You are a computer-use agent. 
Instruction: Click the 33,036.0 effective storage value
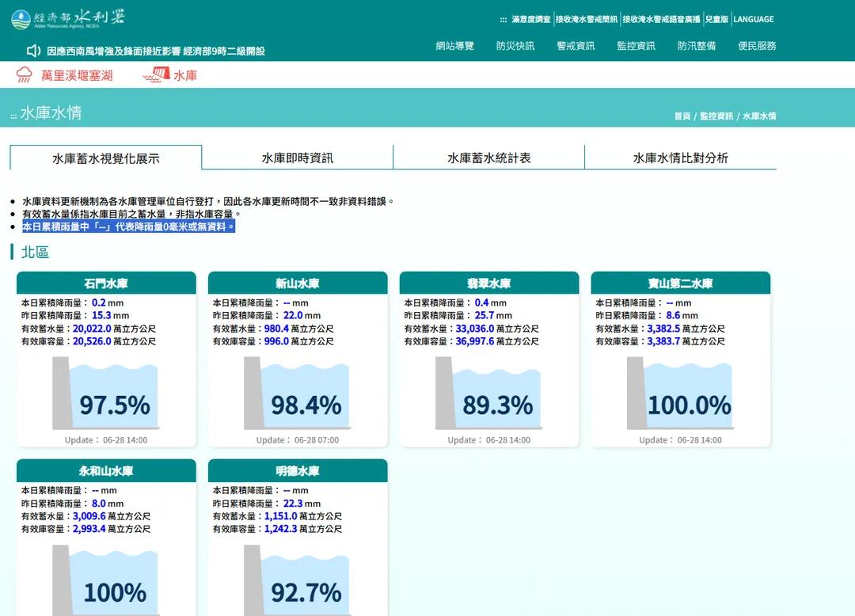(x=475, y=329)
